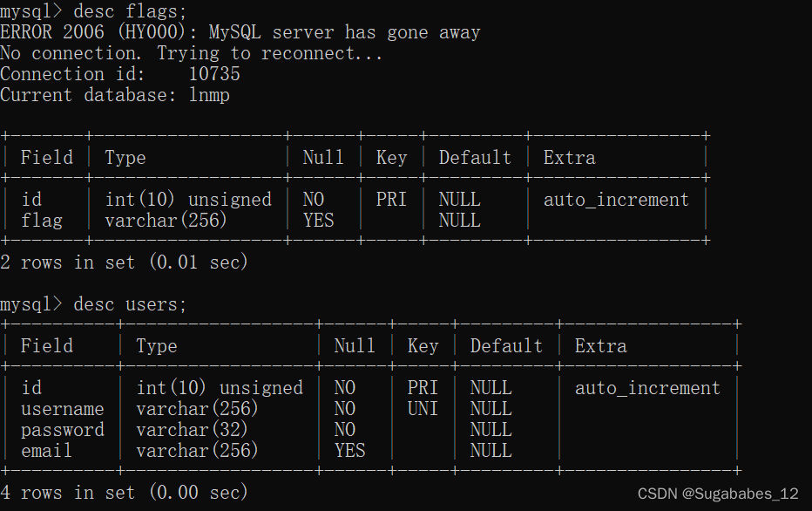The image size is (812, 511).
Task: Click the Type header in users table
Action: coord(157,345)
